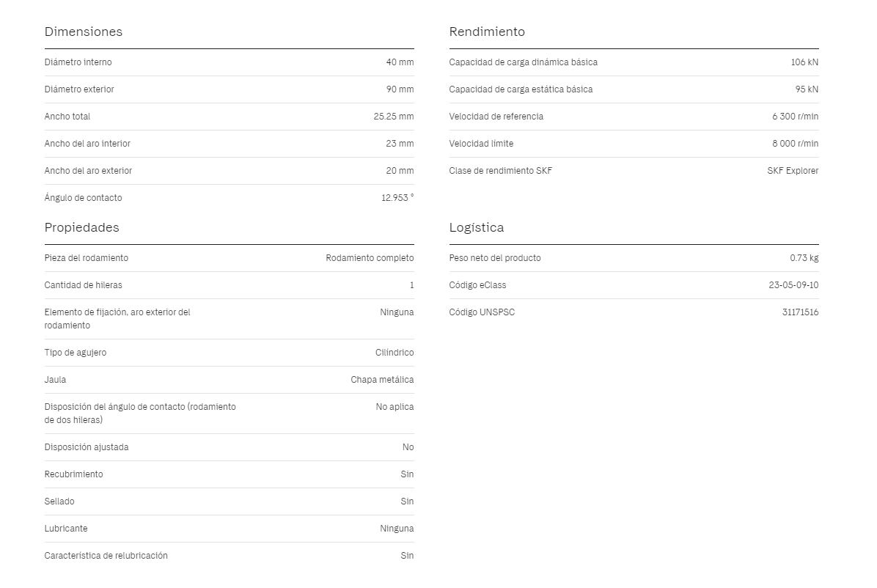The image size is (877, 588).
Task: Click the Dimensiones section heading
Action: click(x=84, y=32)
